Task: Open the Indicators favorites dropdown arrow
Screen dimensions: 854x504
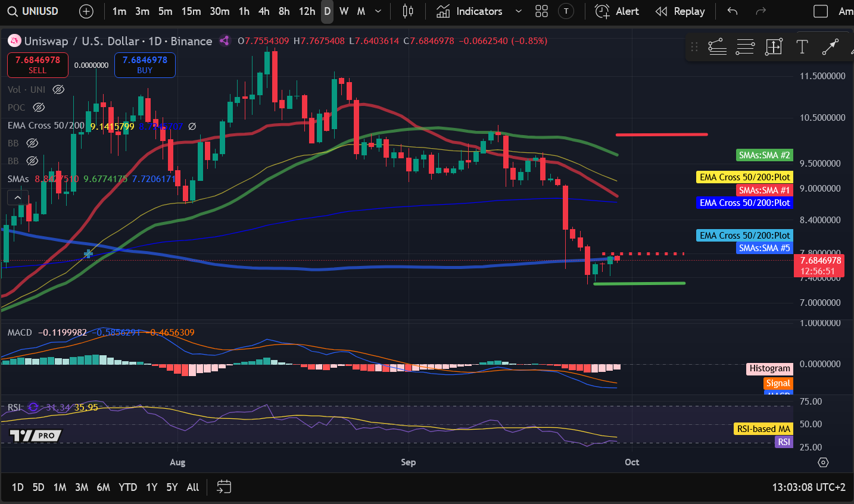Action: pyautogui.click(x=518, y=11)
